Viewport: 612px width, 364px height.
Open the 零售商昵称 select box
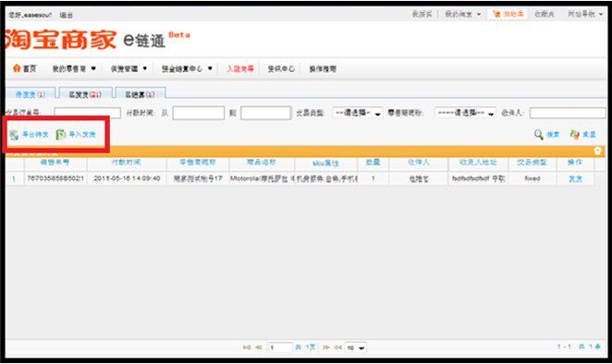tap(465, 113)
